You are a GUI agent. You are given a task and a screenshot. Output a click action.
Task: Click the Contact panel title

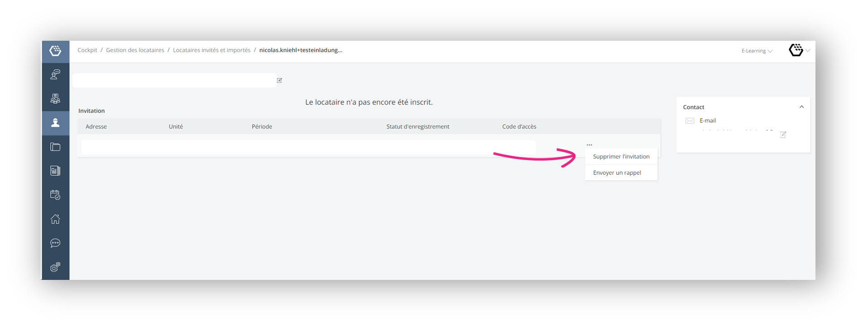693,107
